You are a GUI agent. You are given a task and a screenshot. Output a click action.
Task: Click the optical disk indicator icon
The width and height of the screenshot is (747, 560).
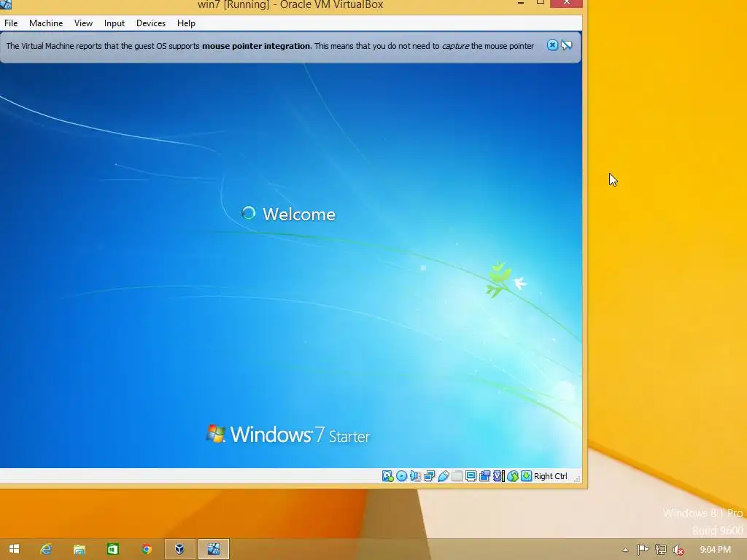tap(402, 476)
